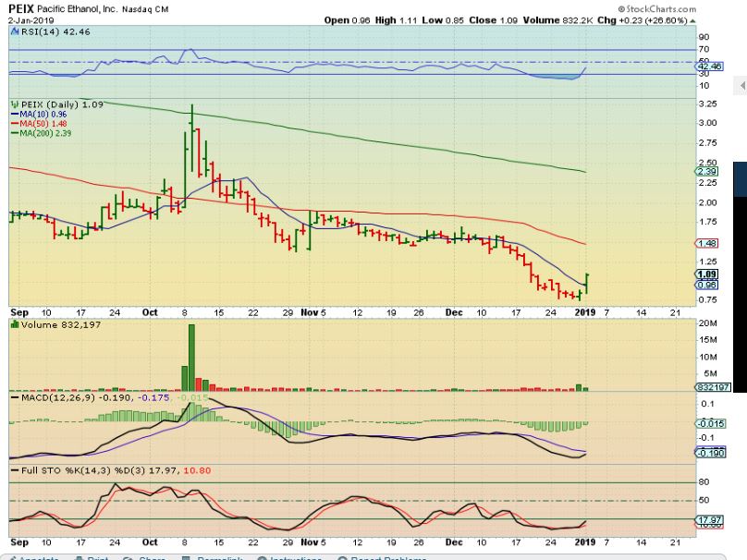Click the 17.97 stochastic value tag

pyautogui.click(x=710, y=520)
